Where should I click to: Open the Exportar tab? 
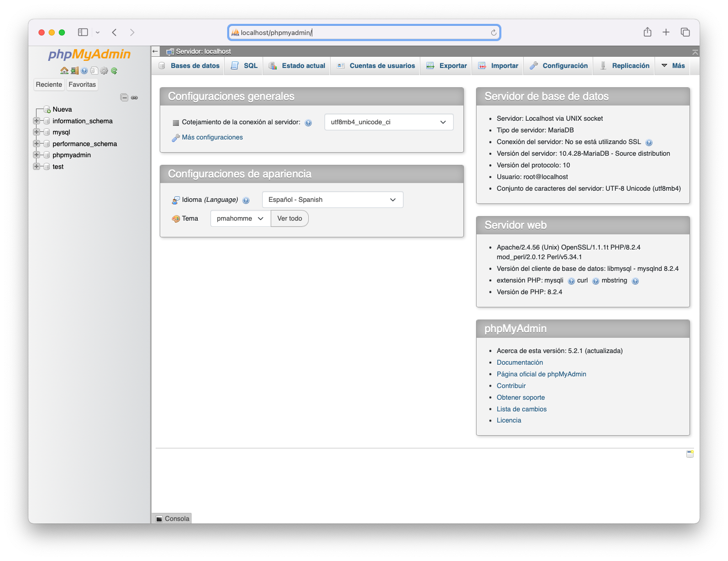click(447, 66)
